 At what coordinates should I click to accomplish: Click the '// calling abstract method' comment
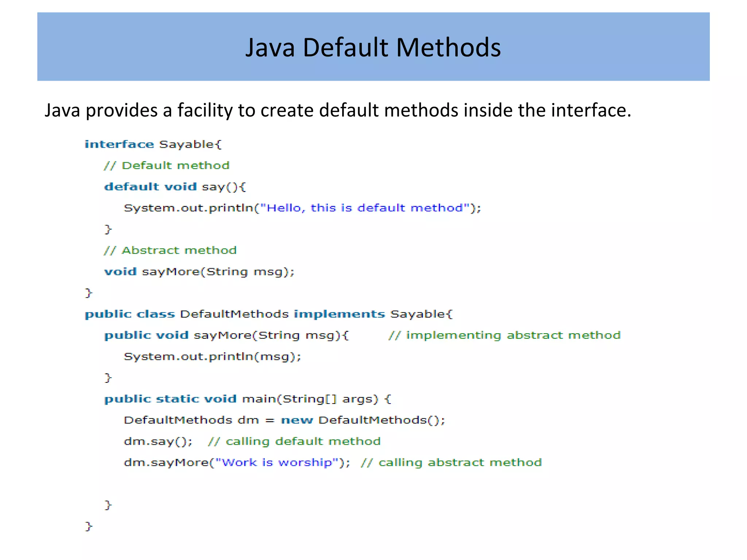tap(451, 463)
